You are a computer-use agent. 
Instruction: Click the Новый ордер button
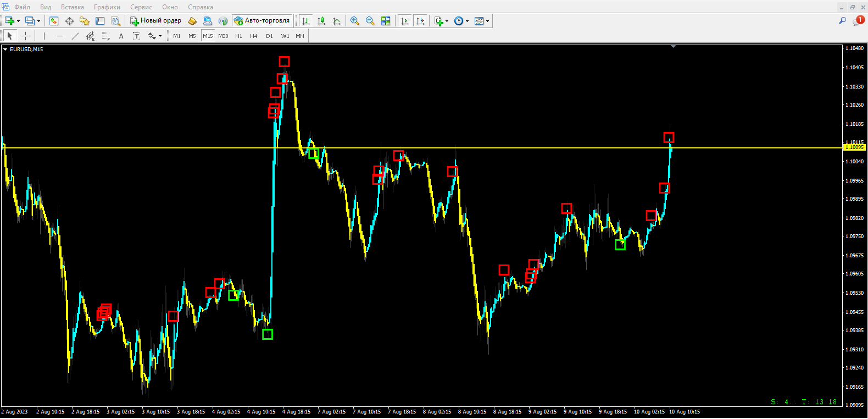pos(155,21)
